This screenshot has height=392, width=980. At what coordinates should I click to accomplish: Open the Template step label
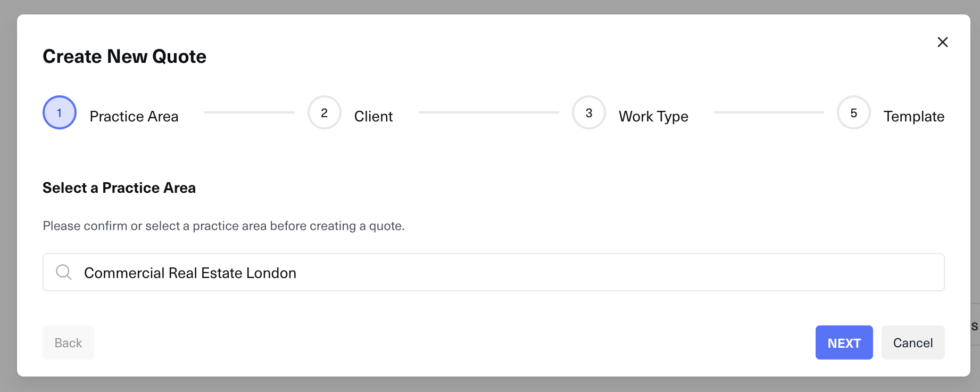tap(913, 116)
